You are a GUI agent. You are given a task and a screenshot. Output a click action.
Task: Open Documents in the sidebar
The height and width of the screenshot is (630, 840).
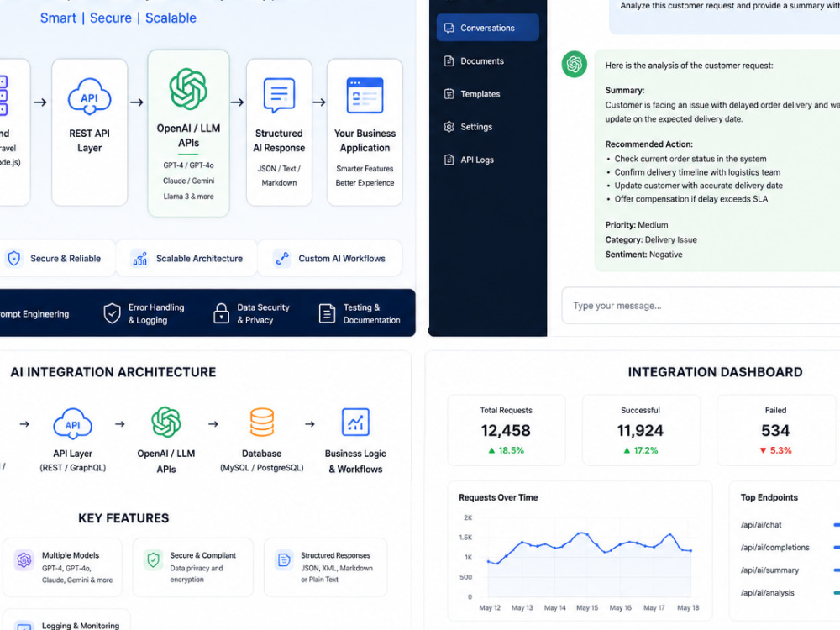481,61
